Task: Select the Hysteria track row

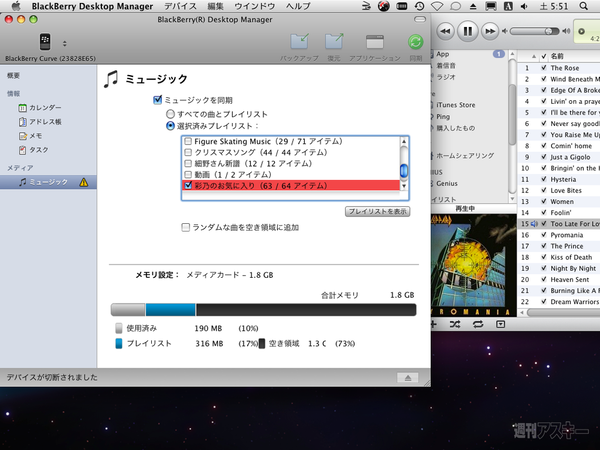Action: coord(559,179)
